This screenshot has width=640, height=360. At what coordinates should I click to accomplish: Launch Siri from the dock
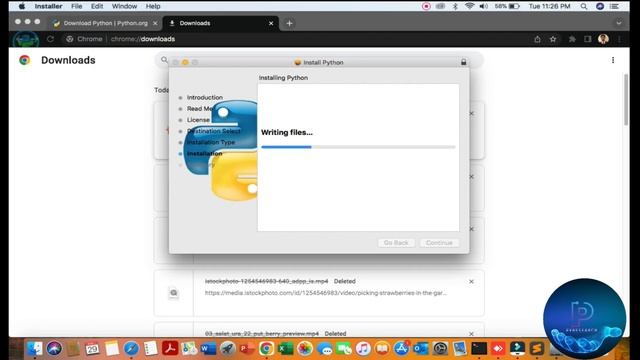click(54, 349)
